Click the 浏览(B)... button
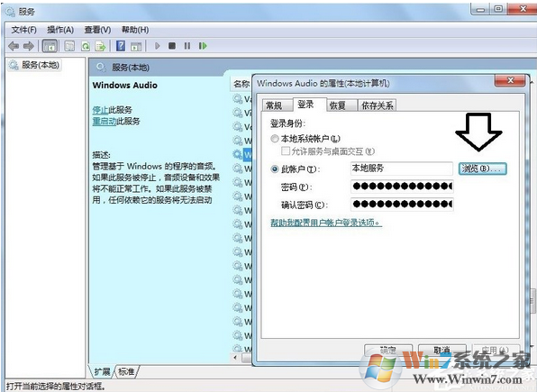537x392 pixels. click(x=483, y=169)
